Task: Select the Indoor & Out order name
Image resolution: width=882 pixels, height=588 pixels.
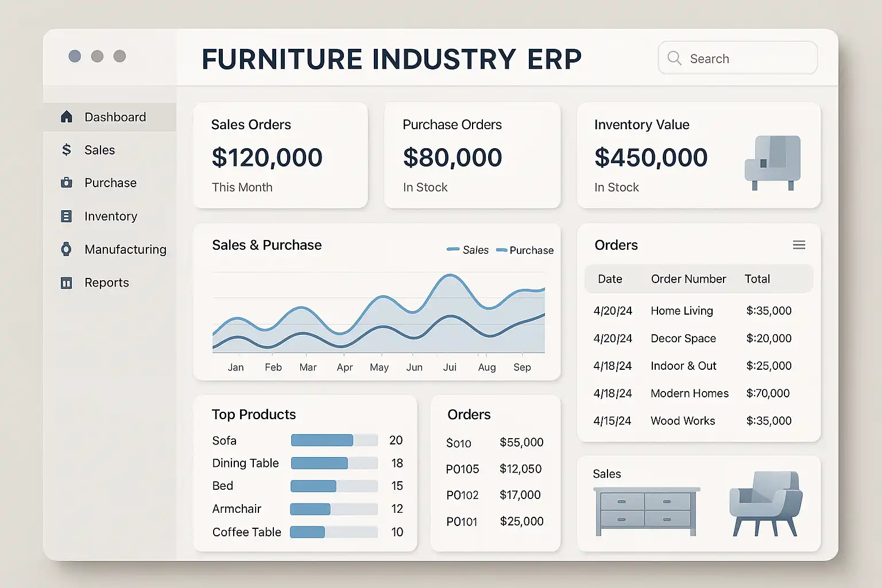Action: [683, 366]
